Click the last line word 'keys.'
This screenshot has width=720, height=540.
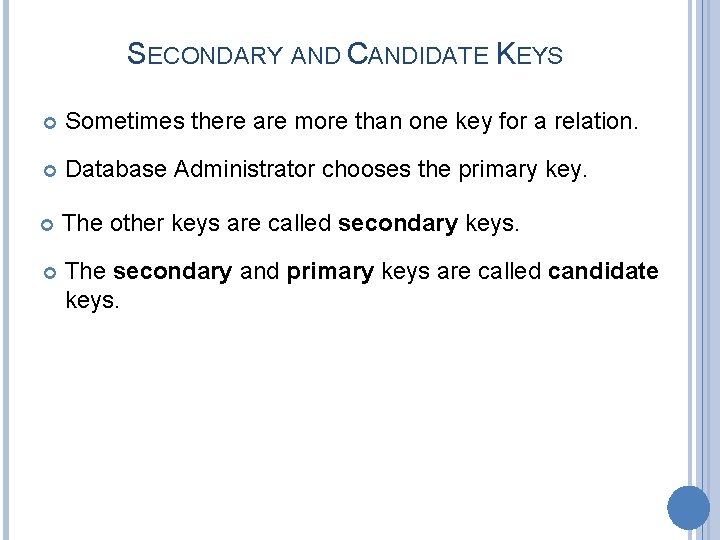tap(91, 298)
